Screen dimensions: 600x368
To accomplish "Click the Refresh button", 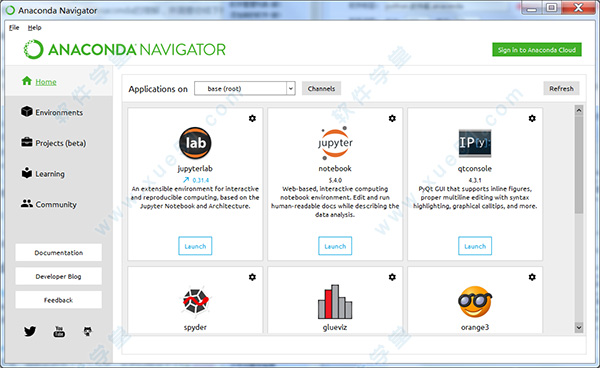I will click(561, 89).
